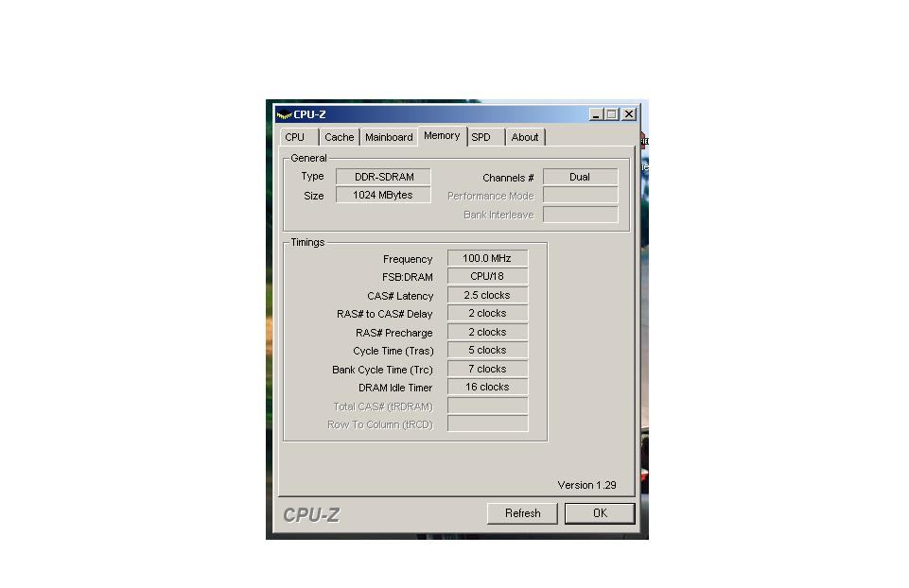Click the Version 1.29 text

click(586, 485)
